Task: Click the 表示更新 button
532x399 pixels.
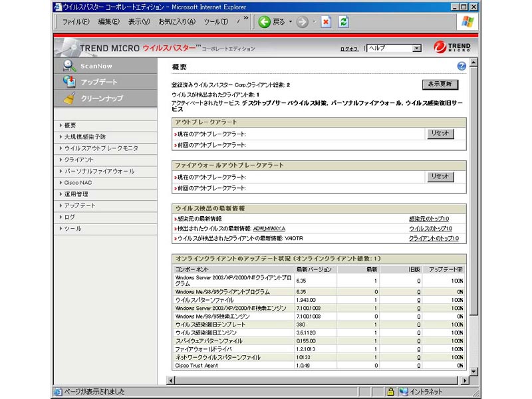Action: pos(440,84)
